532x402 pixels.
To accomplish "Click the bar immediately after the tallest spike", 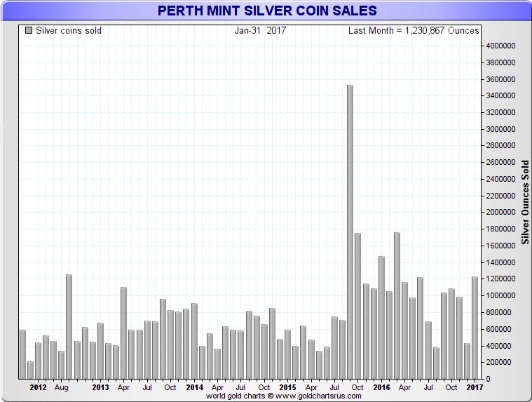I will tap(357, 307).
